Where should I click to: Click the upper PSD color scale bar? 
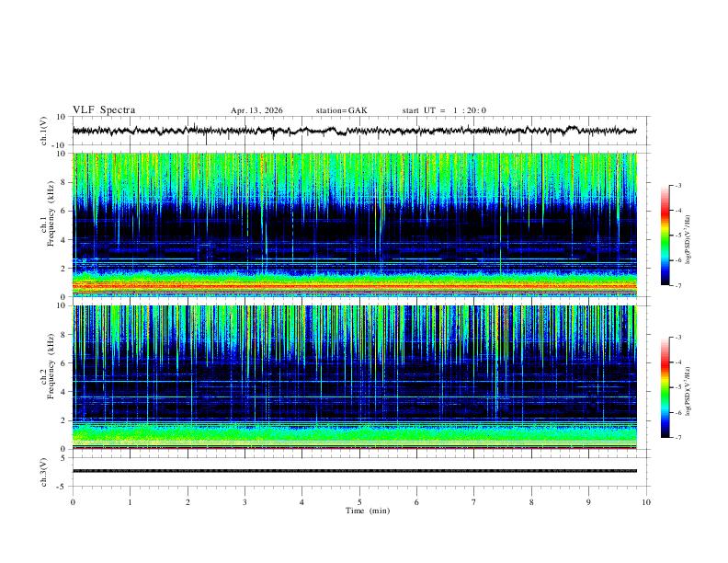(x=665, y=236)
